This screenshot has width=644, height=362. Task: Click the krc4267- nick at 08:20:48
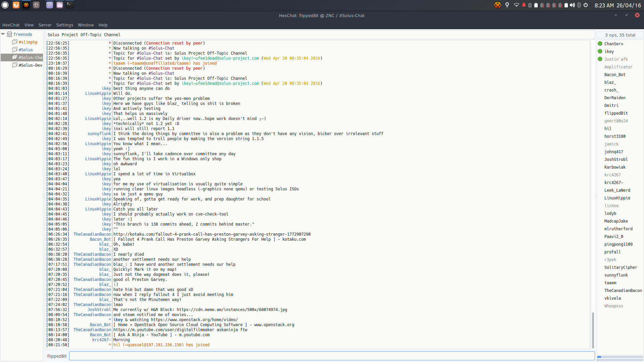click(x=101, y=340)
